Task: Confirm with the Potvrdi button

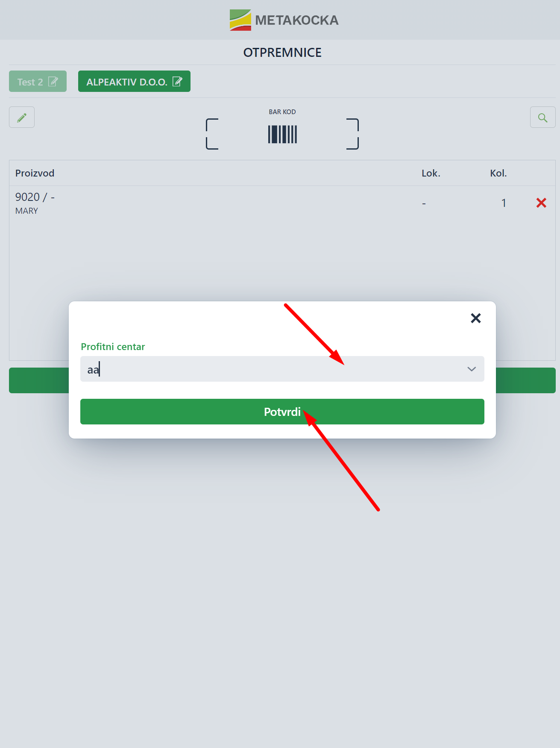Action: tap(282, 412)
